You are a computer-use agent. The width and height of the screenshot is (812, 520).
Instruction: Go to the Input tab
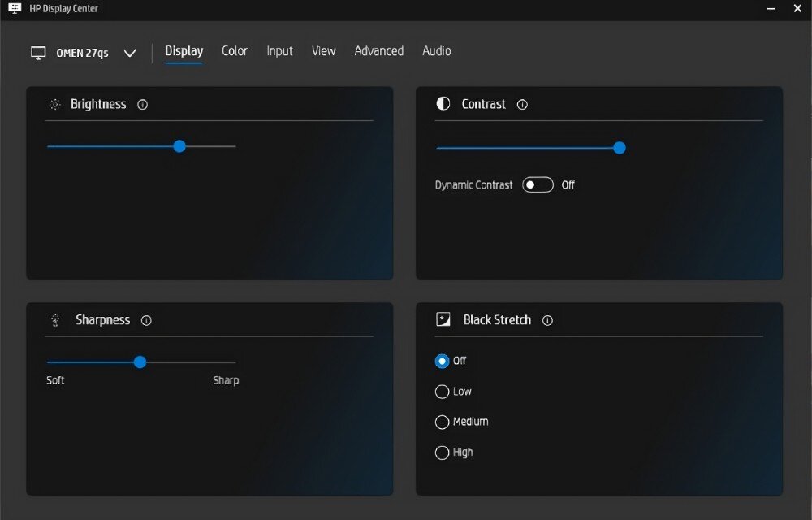pyautogui.click(x=279, y=51)
